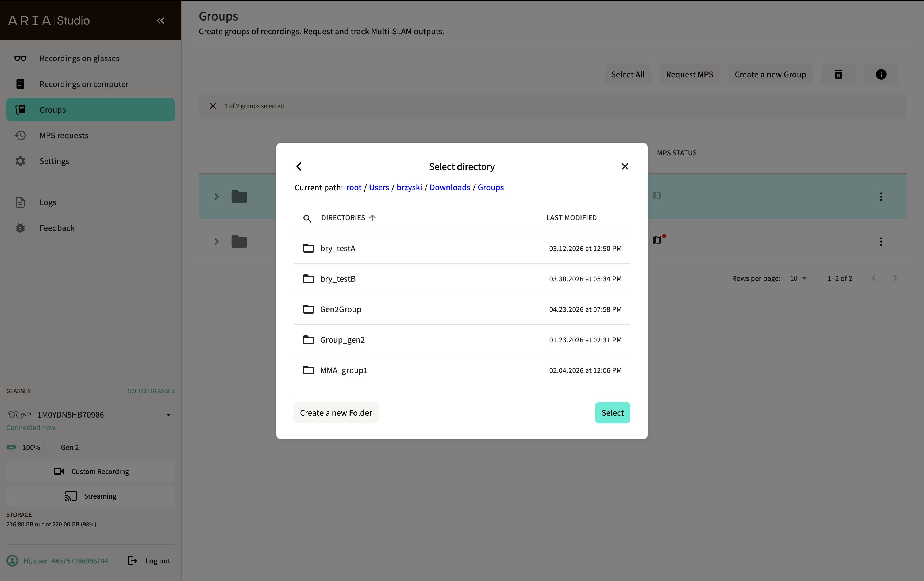This screenshot has height=581, width=924.
Task: Click the search icon in directories header
Action: (307, 218)
